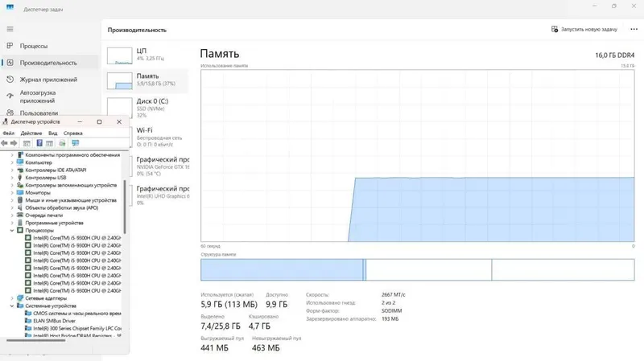Click the Forward arrow in Device Manager toolbar

(14, 143)
